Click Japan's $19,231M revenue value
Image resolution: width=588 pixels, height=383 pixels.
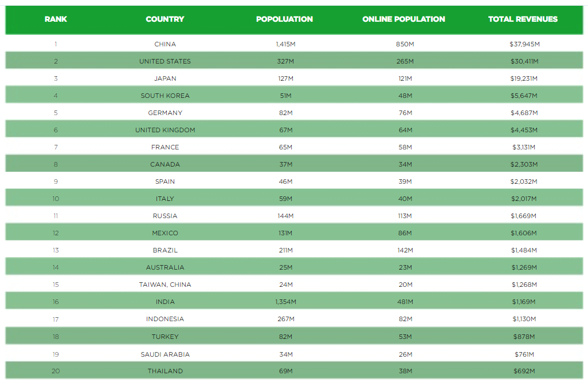point(524,78)
